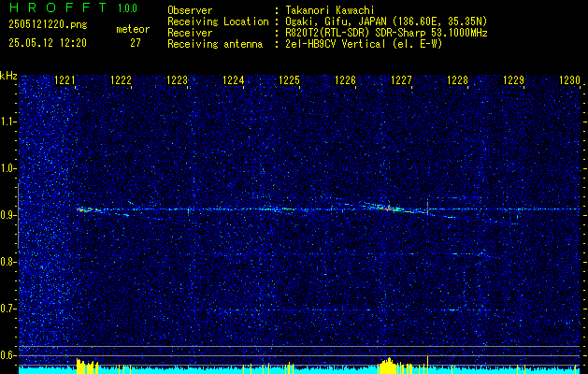This screenshot has width=588, height=374.
Task: Click the 0.8 kHz axis label
Action: (7, 262)
